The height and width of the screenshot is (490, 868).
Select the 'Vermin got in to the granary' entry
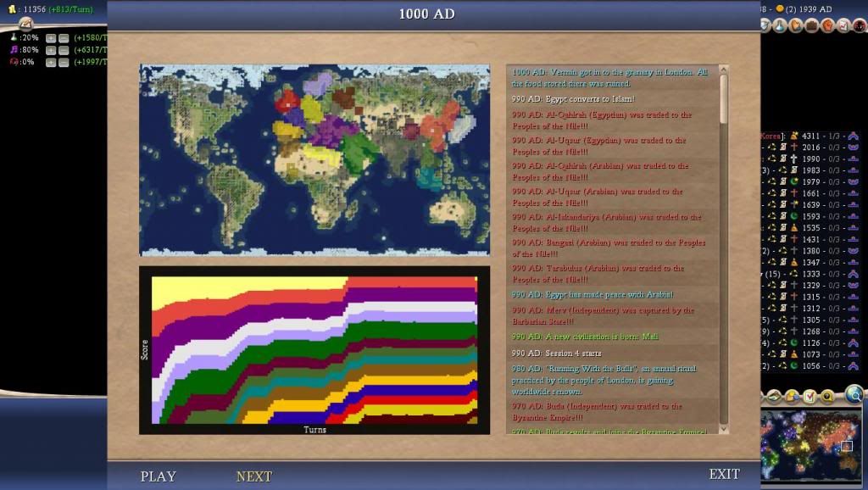point(611,77)
